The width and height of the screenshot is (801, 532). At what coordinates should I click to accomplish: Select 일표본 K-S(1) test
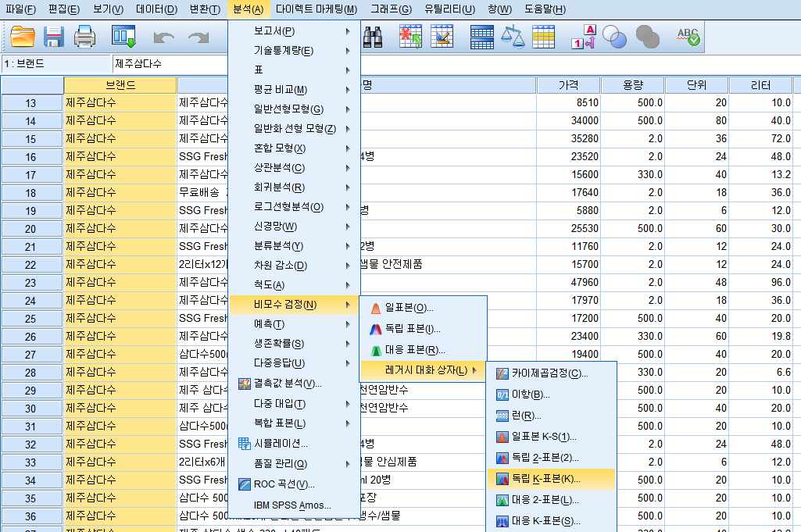click(x=551, y=437)
